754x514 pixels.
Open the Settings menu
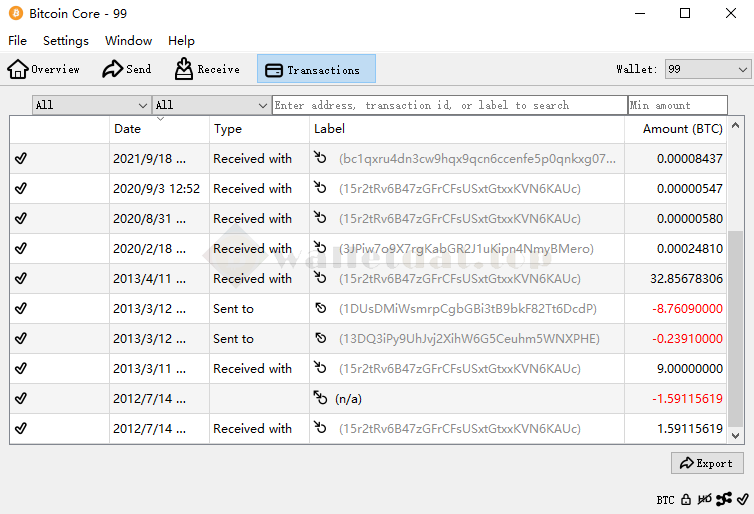(x=66, y=41)
